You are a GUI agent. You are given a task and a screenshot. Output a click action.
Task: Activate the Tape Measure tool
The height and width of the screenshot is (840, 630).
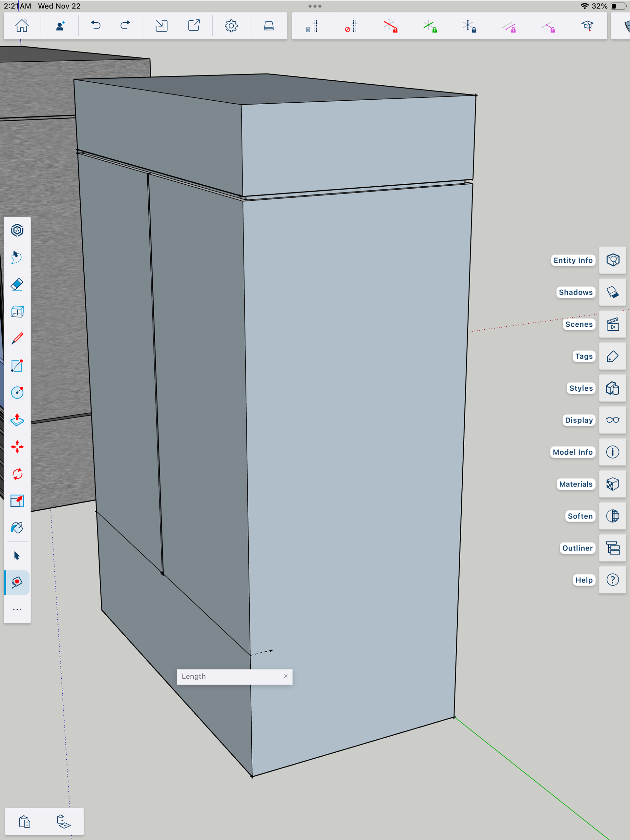click(17, 582)
